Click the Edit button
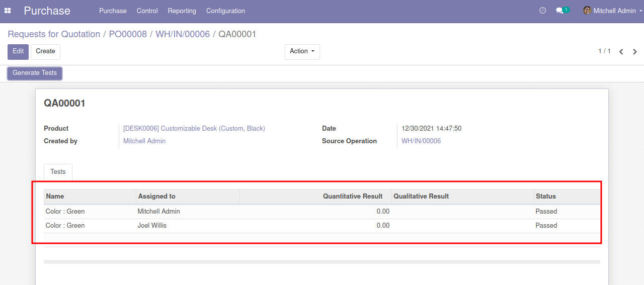Image resolution: width=644 pixels, height=285 pixels. 18,52
